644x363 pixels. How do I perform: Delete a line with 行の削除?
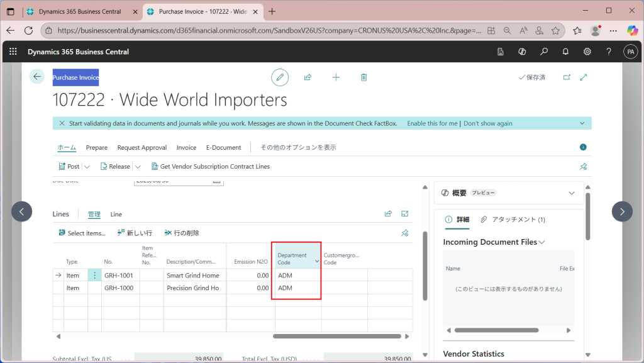[182, 233]
